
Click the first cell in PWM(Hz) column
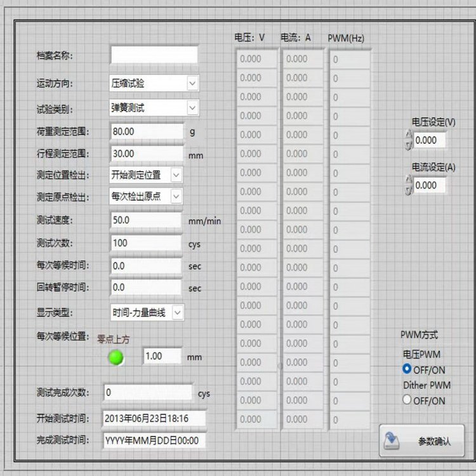(350, 60)
